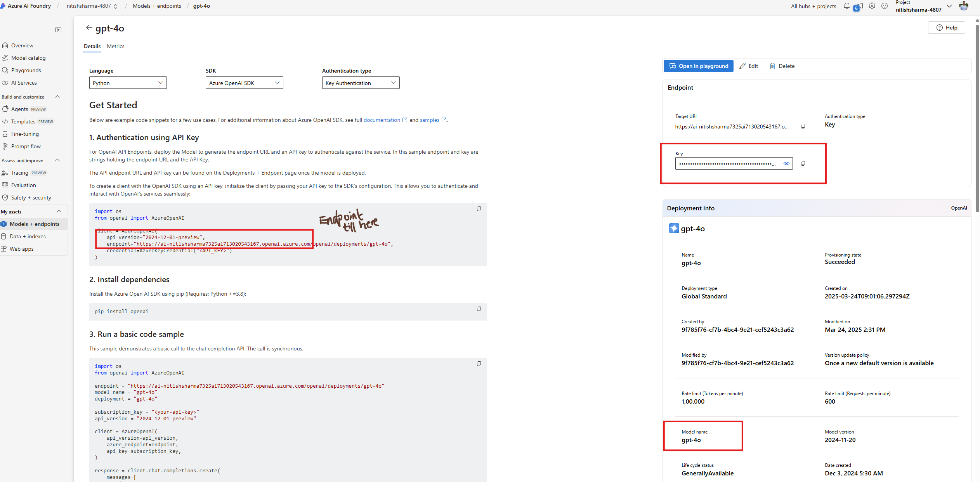
Task: Open the Help button
Action: (x=947, y=28)
